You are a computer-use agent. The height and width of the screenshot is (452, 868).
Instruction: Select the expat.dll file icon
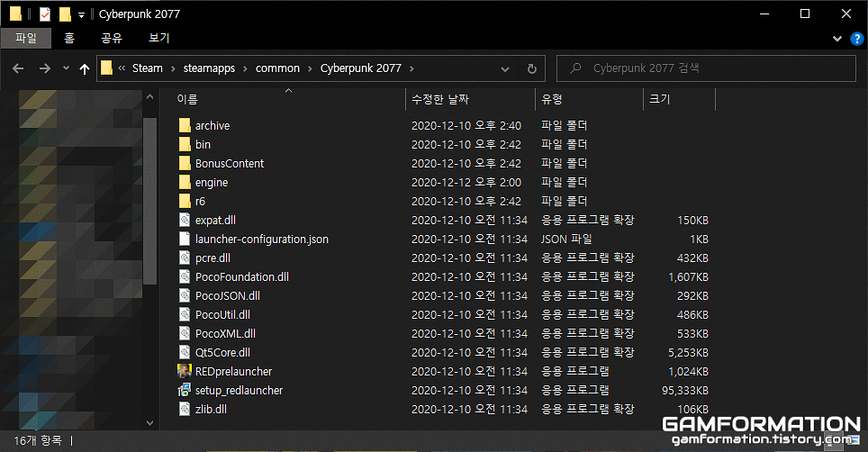click(185, 221)
